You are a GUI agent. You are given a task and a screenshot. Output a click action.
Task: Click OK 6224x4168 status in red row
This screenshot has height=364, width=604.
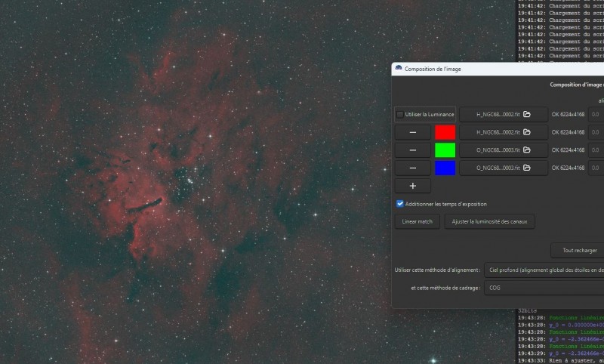pos(568,132)
